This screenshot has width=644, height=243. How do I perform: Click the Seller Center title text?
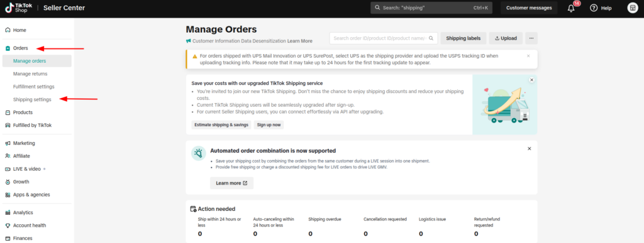pyautogui.click(x=64, y=8)
